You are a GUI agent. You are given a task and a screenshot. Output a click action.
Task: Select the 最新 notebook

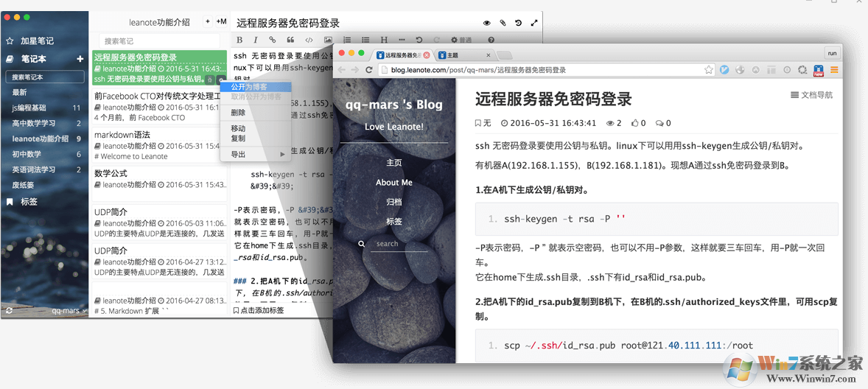[x=20, y=92]
